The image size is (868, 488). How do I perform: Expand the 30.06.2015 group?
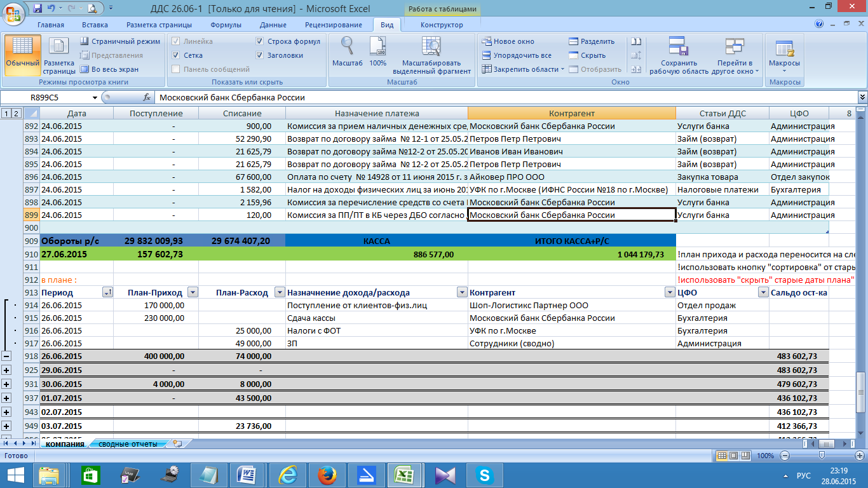(6, 384)
